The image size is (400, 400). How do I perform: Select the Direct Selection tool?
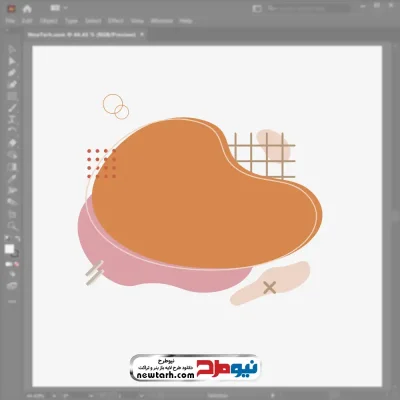coord(12,61)
